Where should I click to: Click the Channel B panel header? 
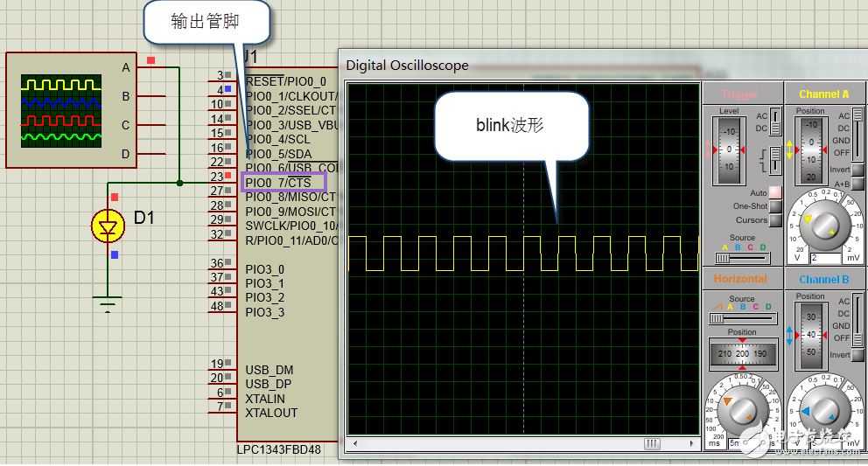(x=824, y=280)
